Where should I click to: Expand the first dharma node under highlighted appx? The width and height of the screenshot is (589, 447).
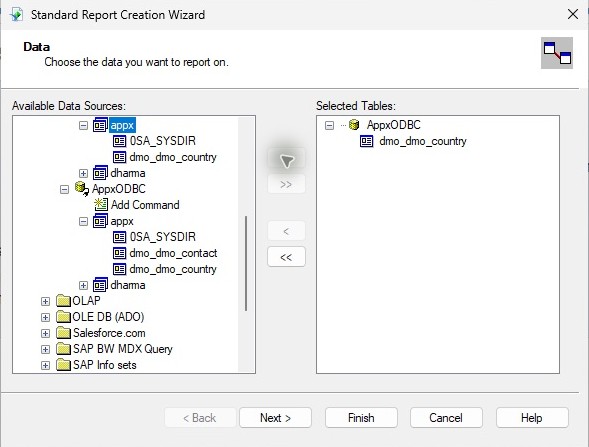point(83,173)
